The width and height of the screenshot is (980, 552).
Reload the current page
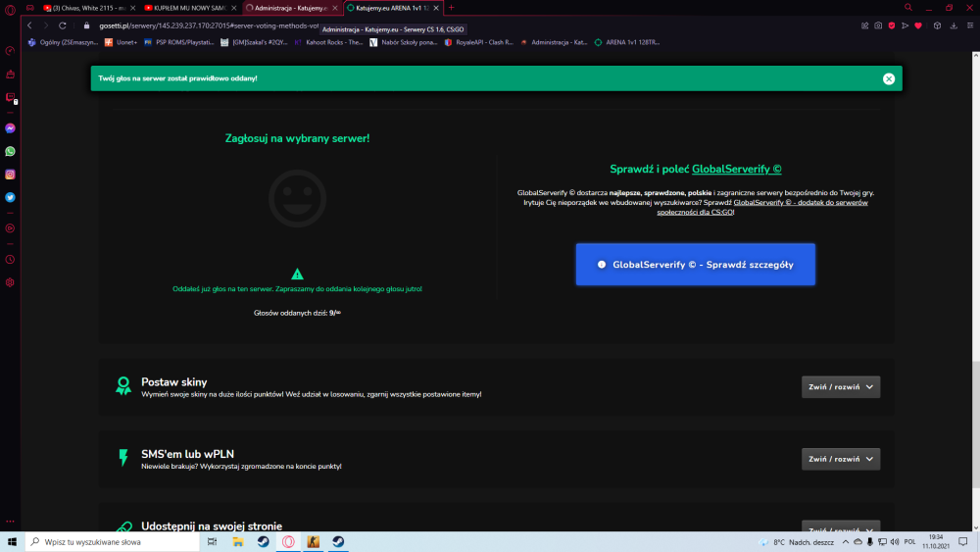(63, 25)
